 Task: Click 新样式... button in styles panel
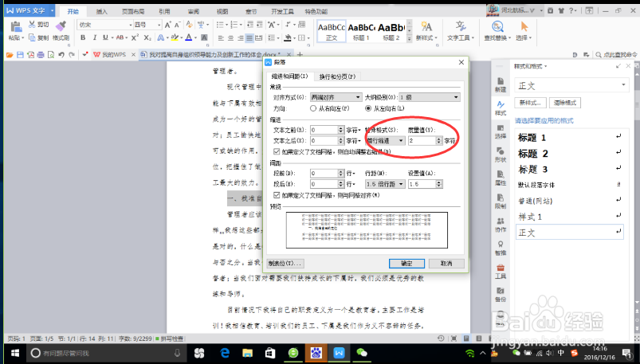pyautogui.click(x=530, y=103)
